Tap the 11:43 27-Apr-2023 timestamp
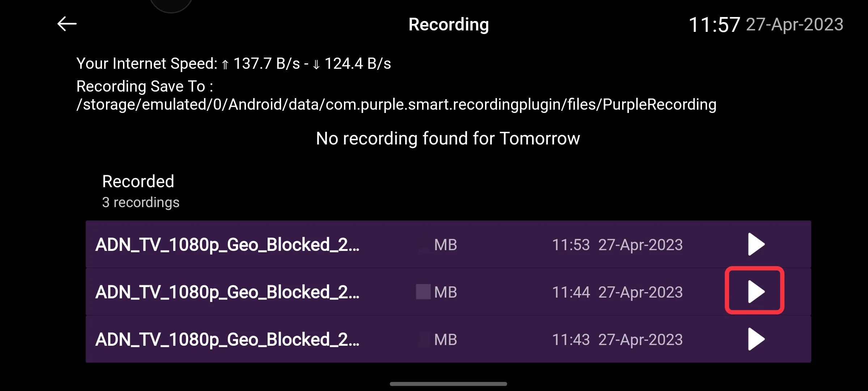Viewport: 868px width, 391px height. [617, 340]
